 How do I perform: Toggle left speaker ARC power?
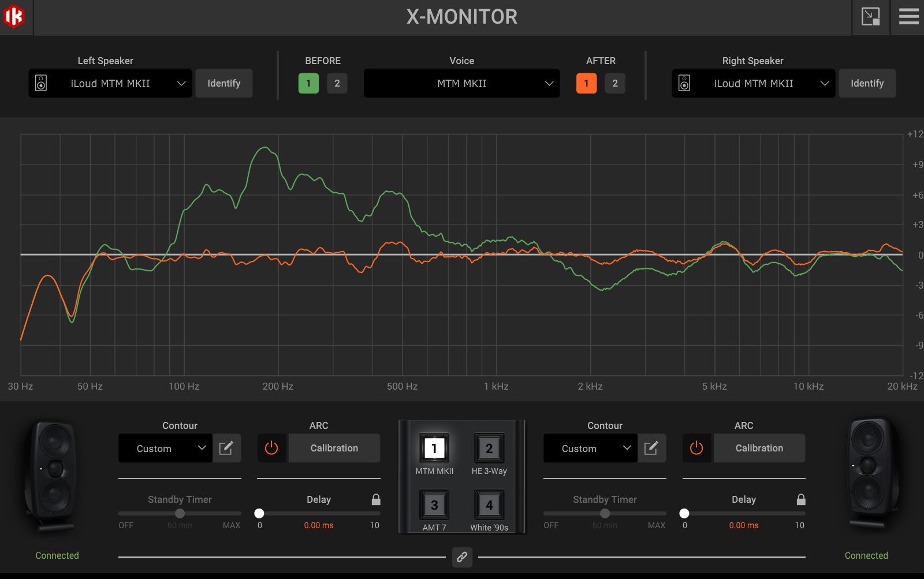(271, 448)
